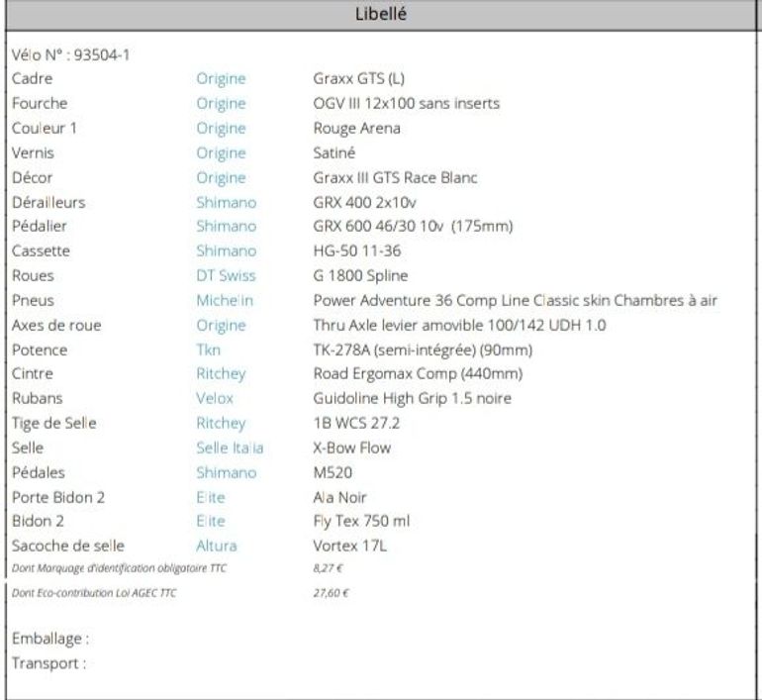Click Thru Axle levier amovible value
This screenshot has height=700, width=762.
(460, 325)
